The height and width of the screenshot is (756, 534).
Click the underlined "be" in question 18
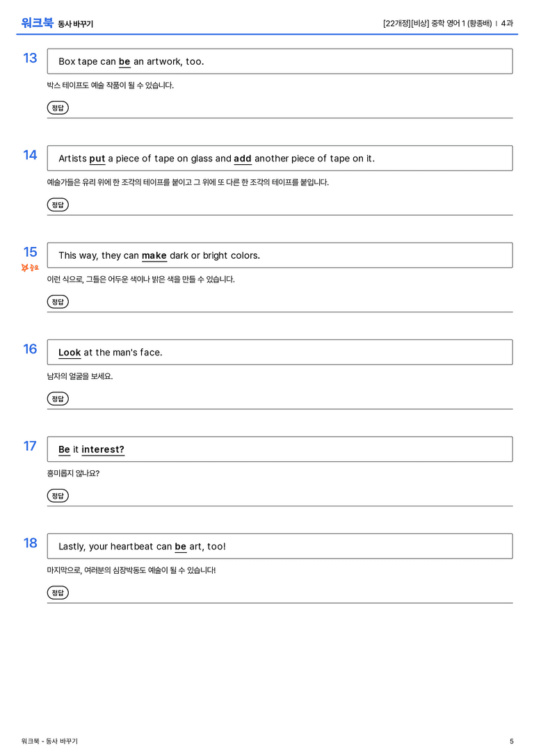(x=180, y=546)
